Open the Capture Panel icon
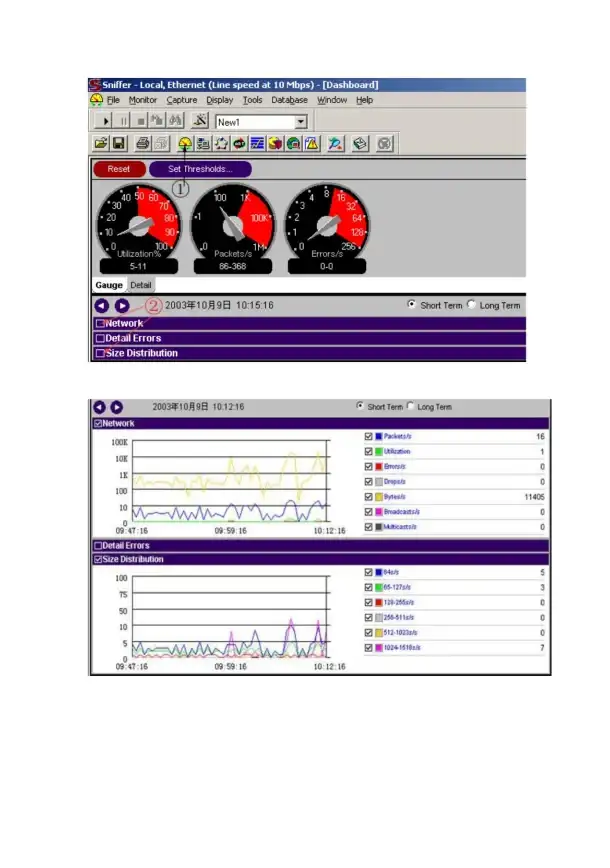610x868 pixels. click(x=335, y=144)
